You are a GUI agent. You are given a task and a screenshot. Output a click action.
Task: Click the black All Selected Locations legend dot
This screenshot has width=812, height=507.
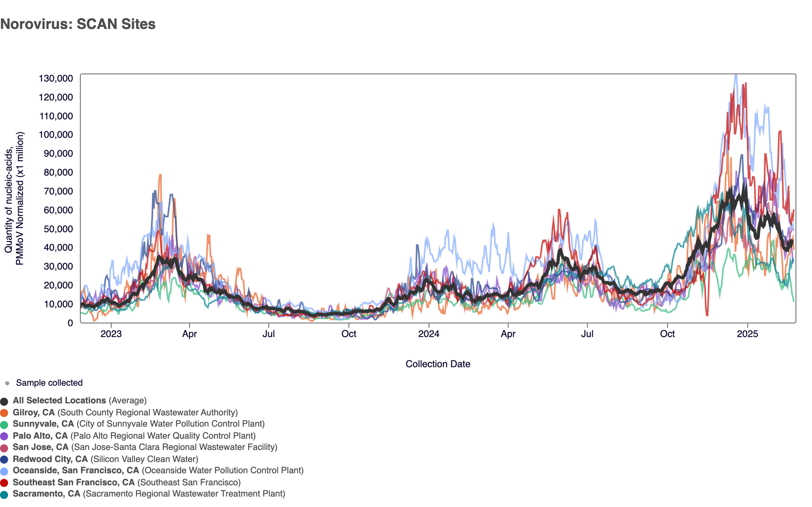coord(4,401)
